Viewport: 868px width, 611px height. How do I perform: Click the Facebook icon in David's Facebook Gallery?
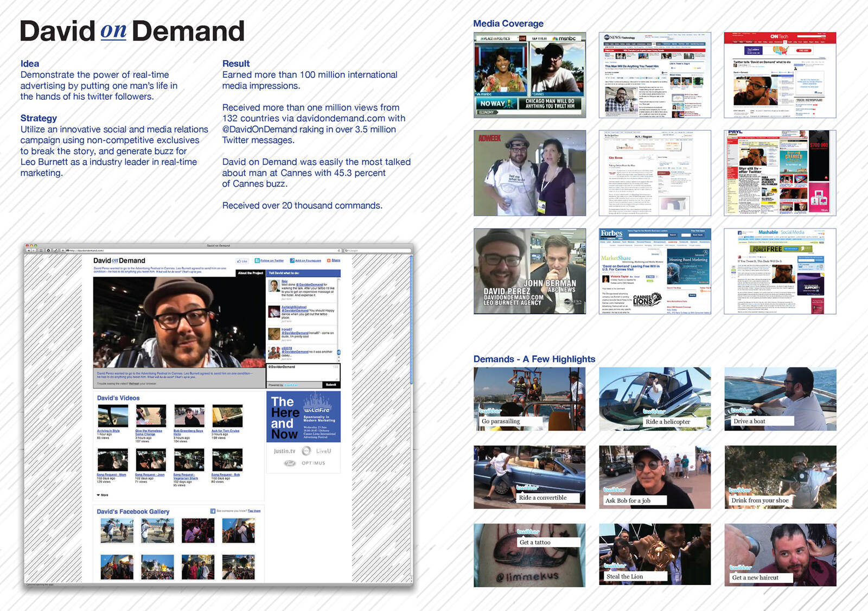pos(213,511)
